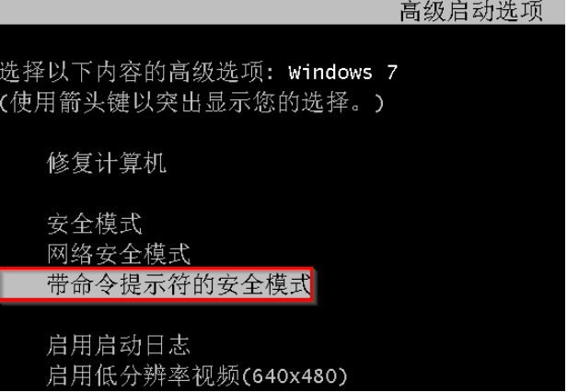Click the Windows 7 system name text

click(x=342, y=73)
